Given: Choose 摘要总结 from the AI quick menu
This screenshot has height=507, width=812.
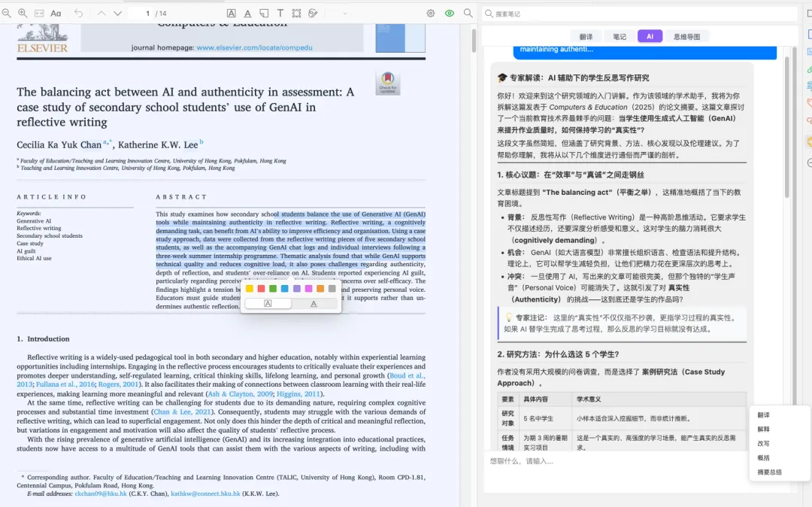Looking at the screenshot, I should pos(770,472).
